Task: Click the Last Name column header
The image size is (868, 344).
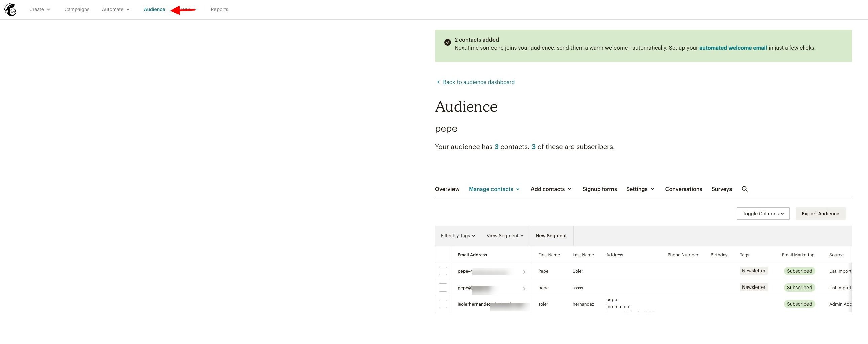Action: tap(583, 255)
